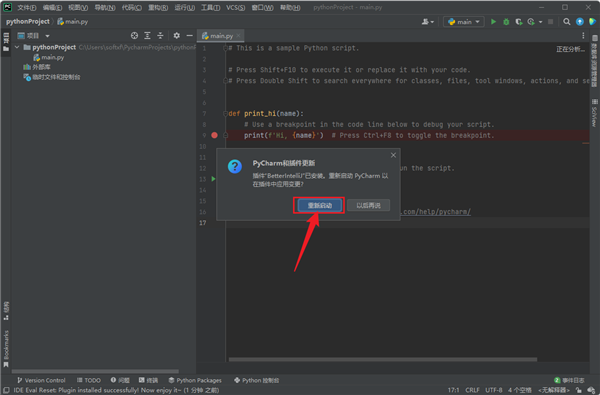This screenshot has width=600, height=395.
Task: Open the 编辑(E) menu
Action: click(x=52, y=8)
